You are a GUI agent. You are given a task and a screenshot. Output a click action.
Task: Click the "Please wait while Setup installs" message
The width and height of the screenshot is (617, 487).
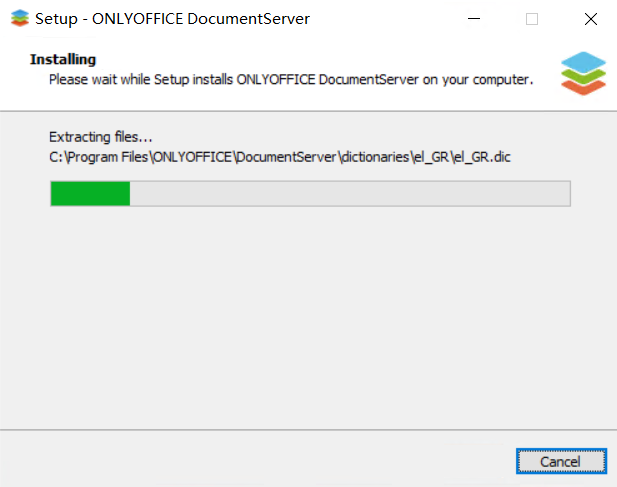pyautogui.click(x=291, y=79)
